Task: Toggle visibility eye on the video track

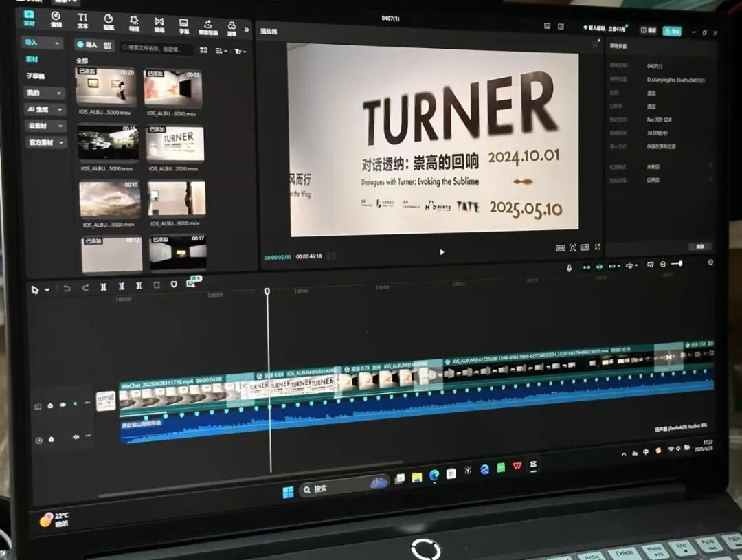Action: point(63,405)
